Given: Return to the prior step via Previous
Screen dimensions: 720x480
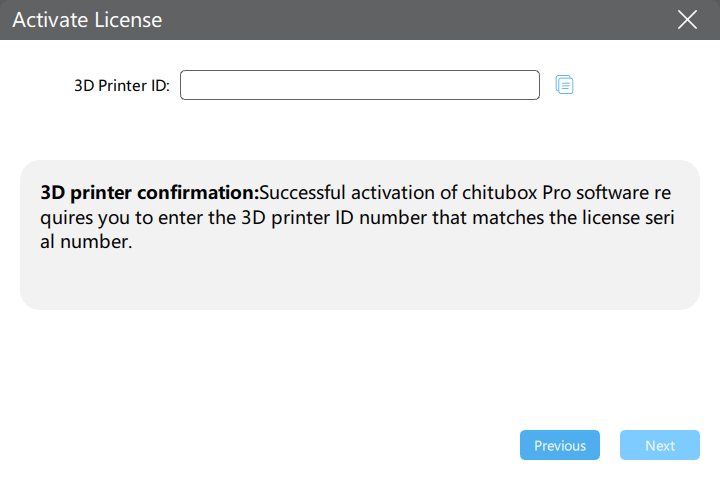Looking at the screenshot, I should click(560, 445).
